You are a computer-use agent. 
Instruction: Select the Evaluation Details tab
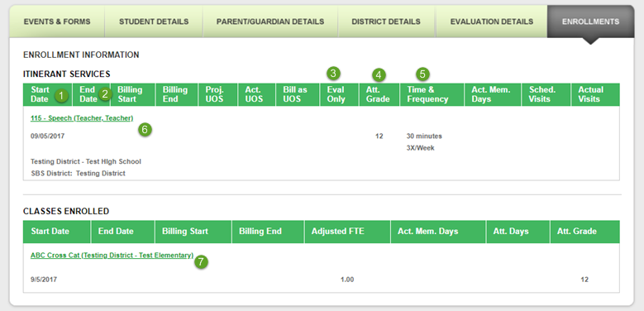(x=492, y=22)
